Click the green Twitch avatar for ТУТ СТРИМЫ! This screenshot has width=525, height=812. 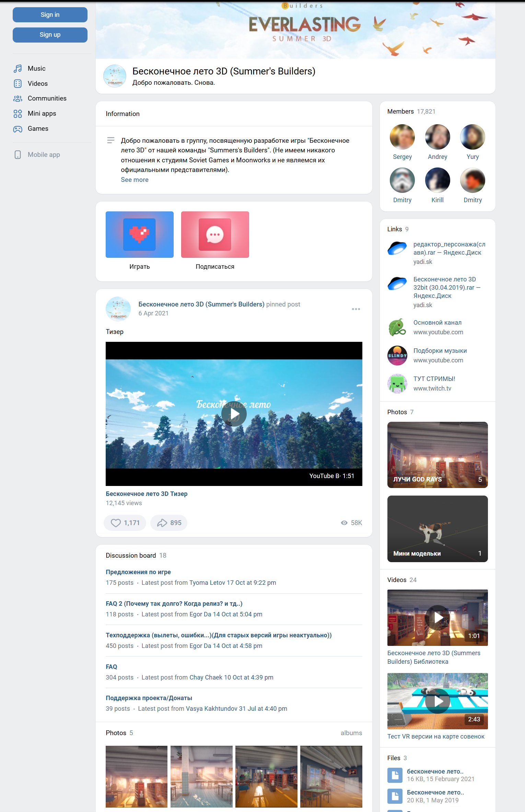click(x=397, y=383)
